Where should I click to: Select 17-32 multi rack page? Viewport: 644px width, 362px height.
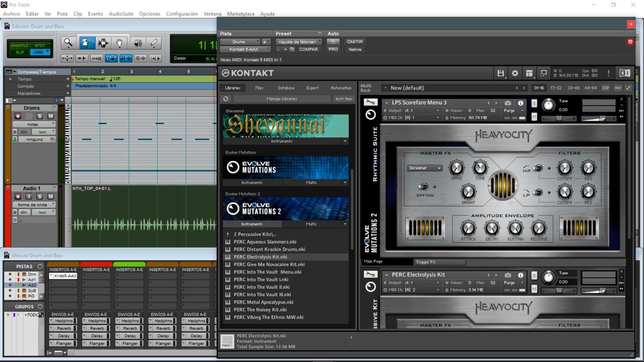click(556, 88)
